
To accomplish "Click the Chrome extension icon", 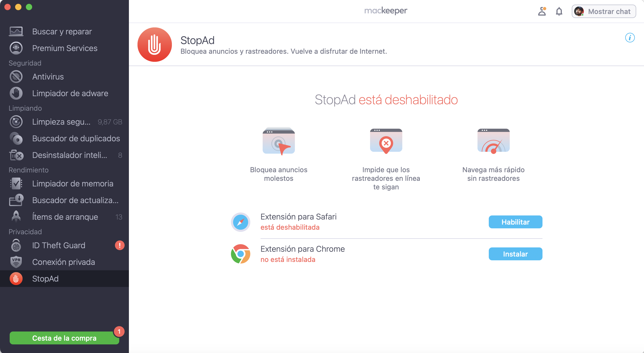I will [240, 254].
